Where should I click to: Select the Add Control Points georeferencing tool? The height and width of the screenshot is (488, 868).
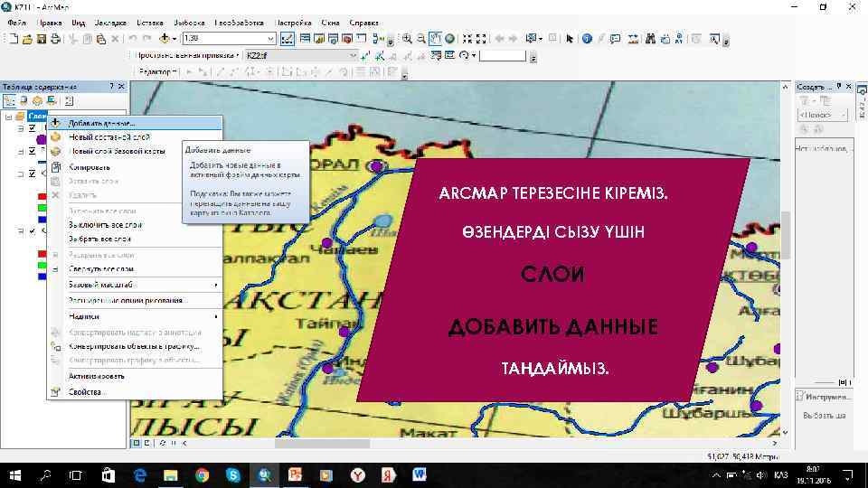(365, 55)
